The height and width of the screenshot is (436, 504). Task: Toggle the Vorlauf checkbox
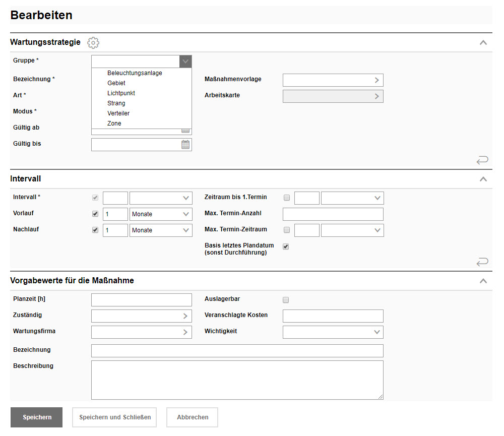pyautogui.click(x=95, y=214)
